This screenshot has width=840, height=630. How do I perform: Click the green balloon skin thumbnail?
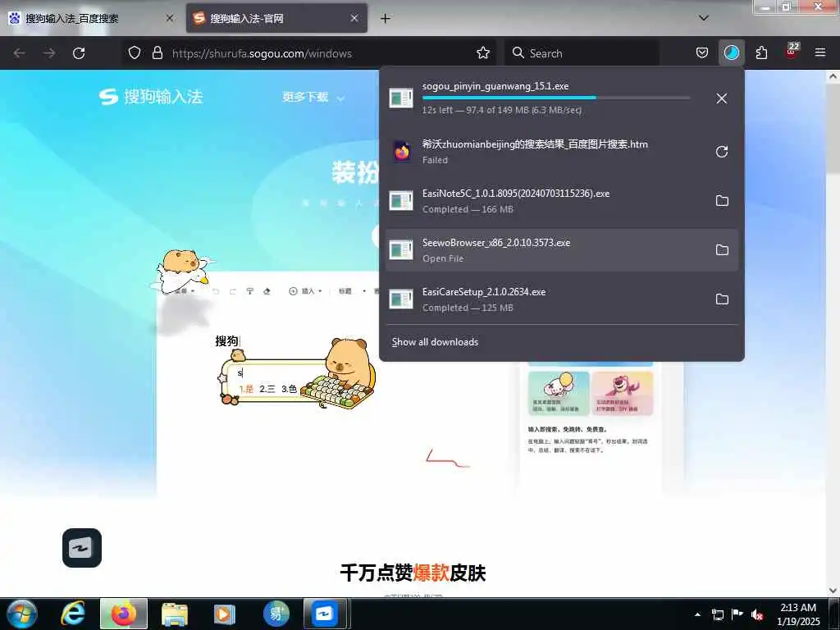[559, 394]
